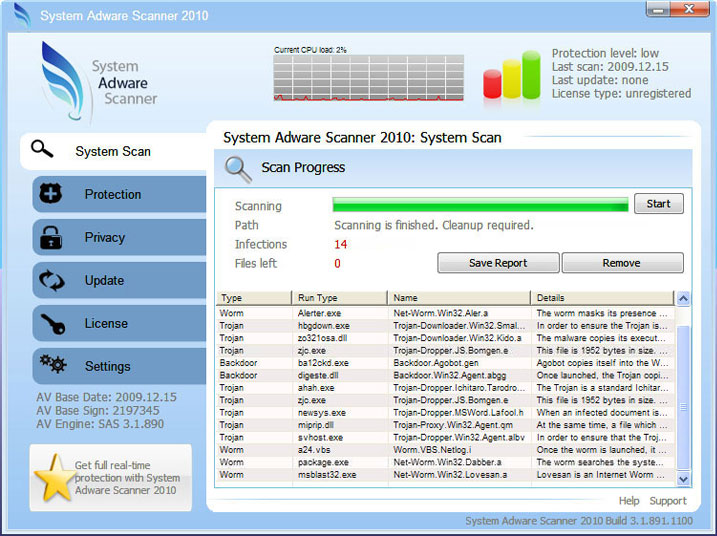Open the Settings section
Viewport: 717px width, 536px height.
119,366
